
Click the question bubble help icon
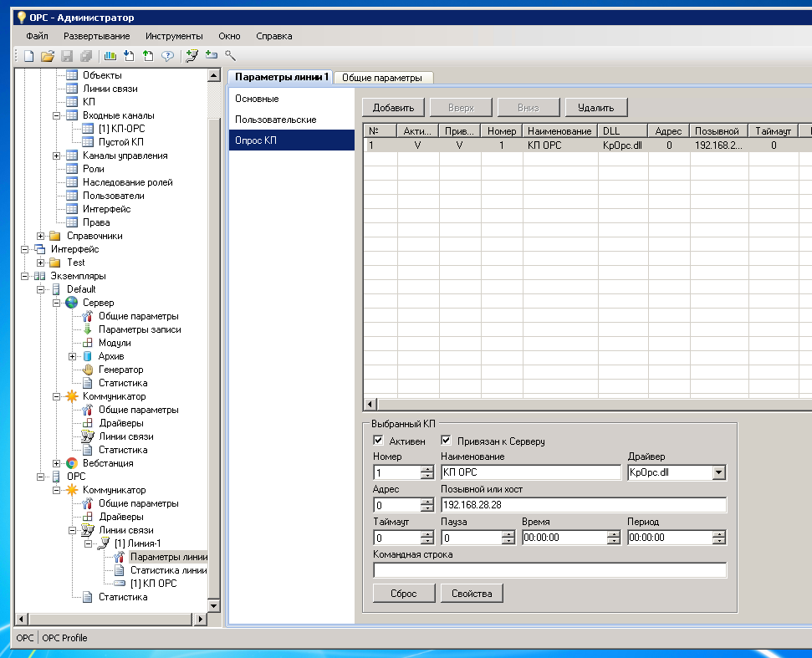click(167, 56)
